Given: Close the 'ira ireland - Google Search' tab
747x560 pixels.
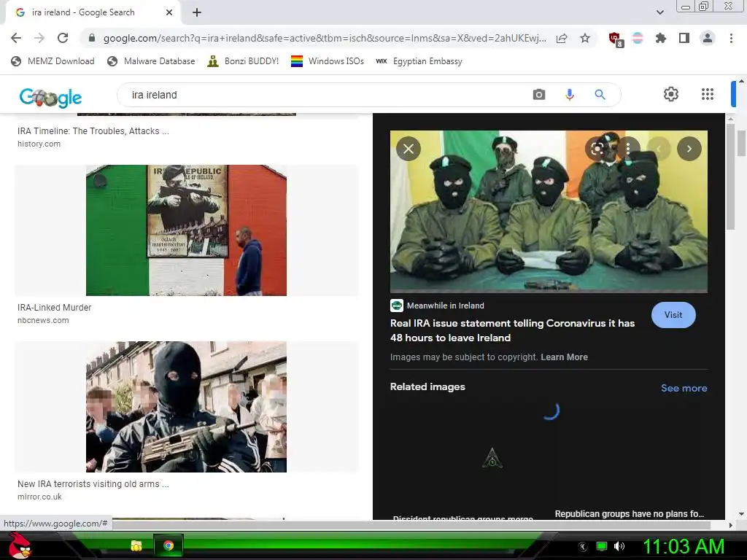Looking at the screenshot, I should point(169,12).
